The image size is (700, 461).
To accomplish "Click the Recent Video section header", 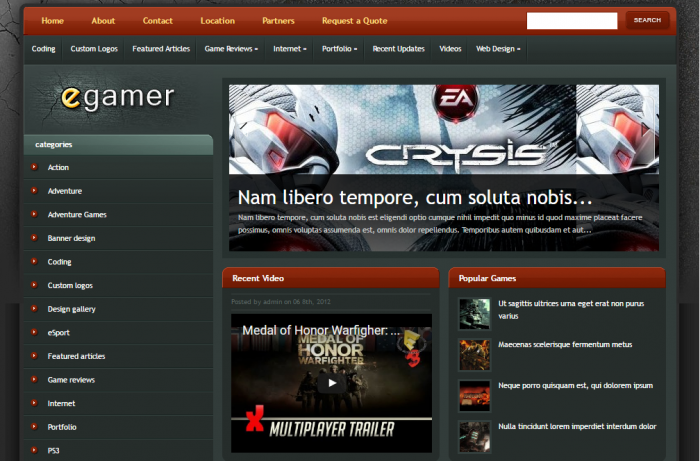I will pos(330,278).
